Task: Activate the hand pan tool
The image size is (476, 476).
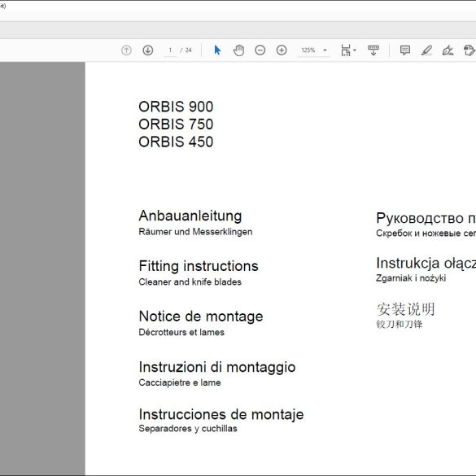Action: [238, 50]
